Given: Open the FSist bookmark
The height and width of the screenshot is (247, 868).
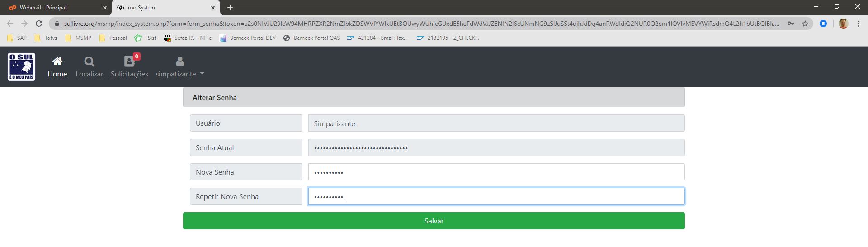Looking at the screenshot, I should click(146, 38).
